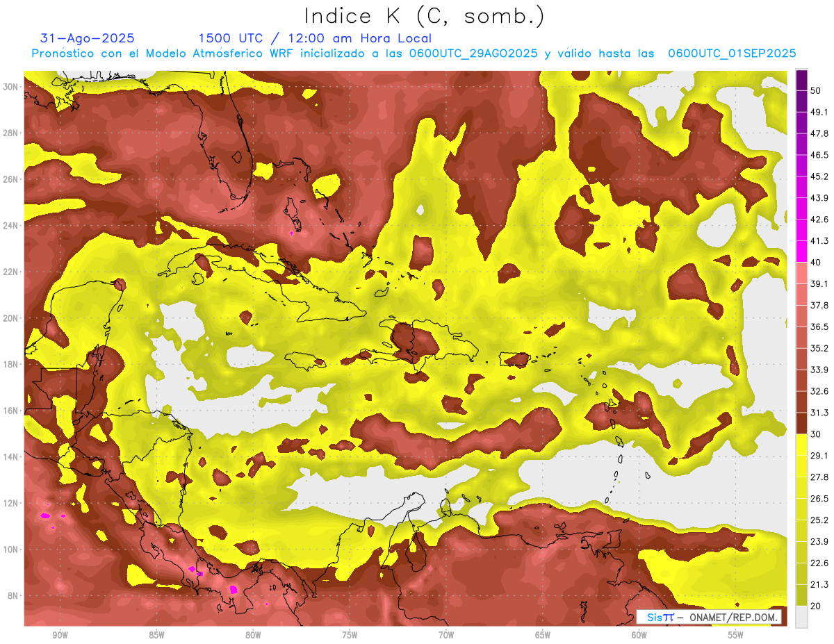Click the latitude axis label "30N"
Screen dimensions: 834x644
click(x=12, y=86)
